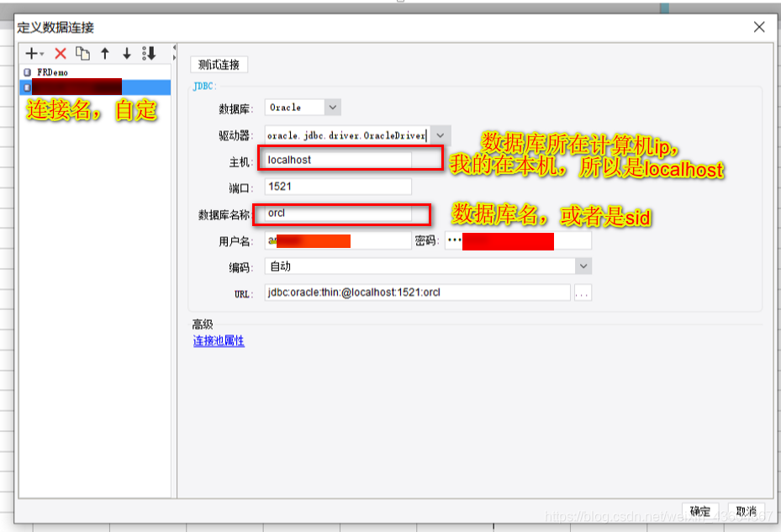Select the highlighted custom connection entry
Image resolution: width=781 pixels, height=532 pixels.
point(92,87)
